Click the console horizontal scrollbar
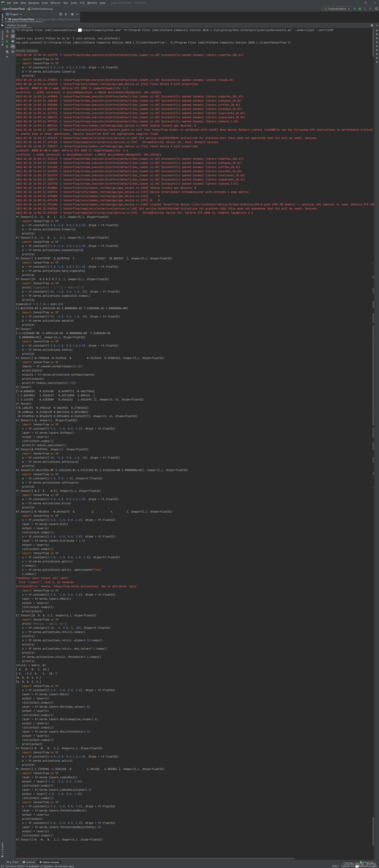The width and height of the screenshot is (379, 868). 155,858
